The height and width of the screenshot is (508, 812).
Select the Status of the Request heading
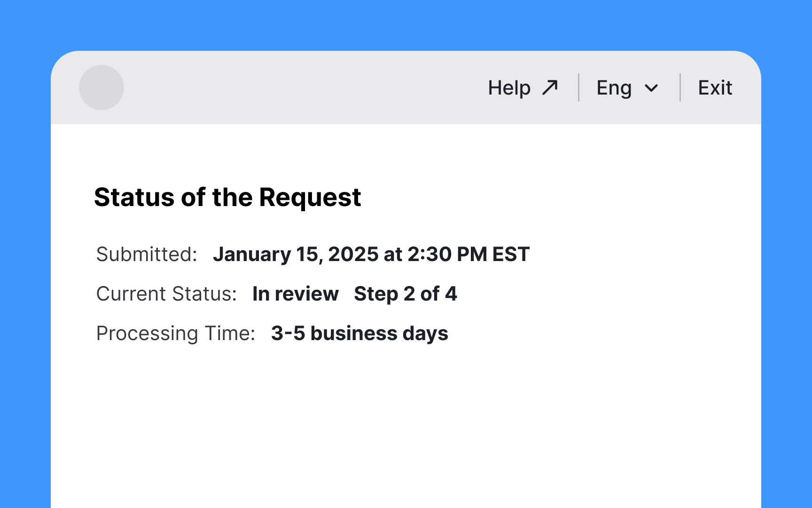pyautogui.click(x=227, y=197)
